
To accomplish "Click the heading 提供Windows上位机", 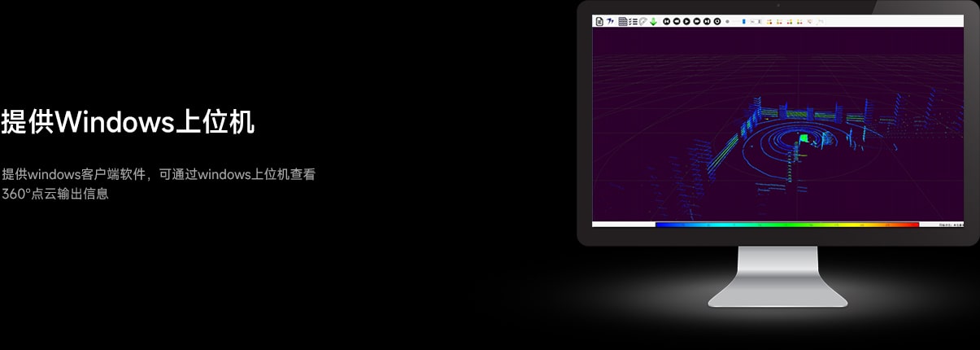I will 128,122.
